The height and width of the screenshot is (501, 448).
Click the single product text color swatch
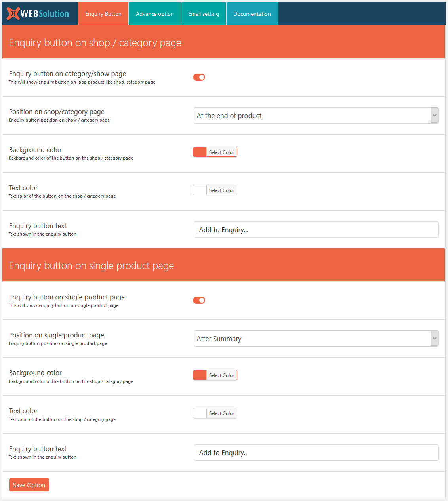pyautogui.click(x=200, y=413)
